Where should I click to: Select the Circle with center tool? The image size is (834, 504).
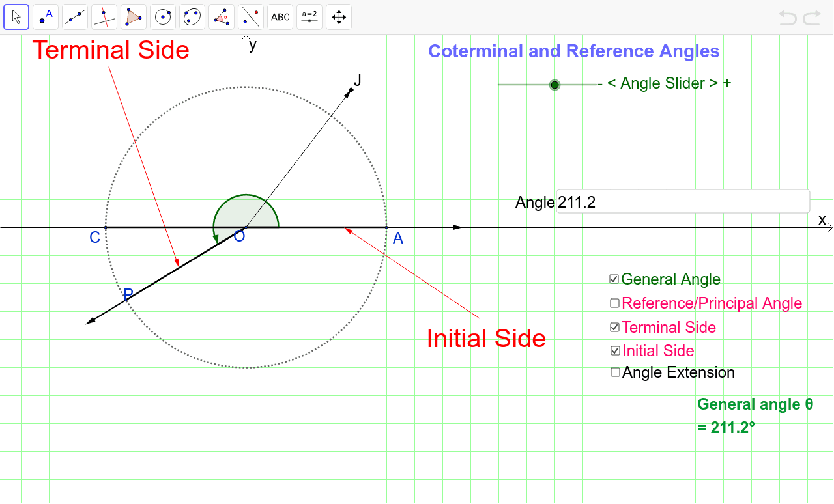pos(163,17)
